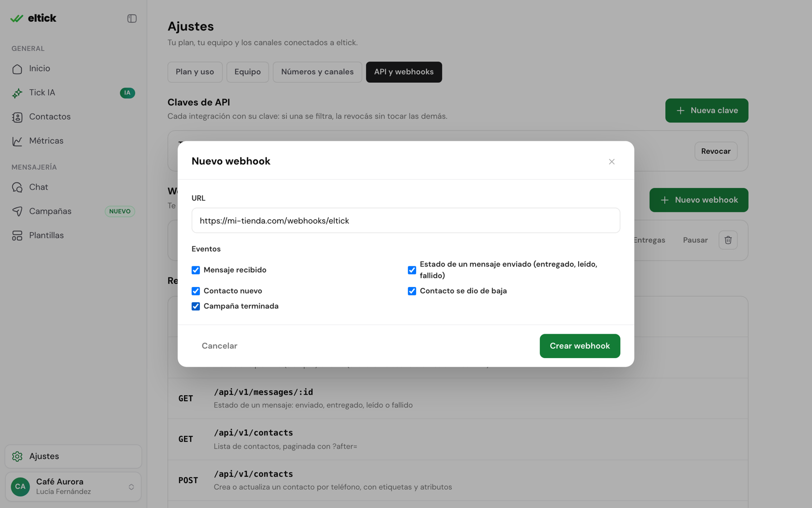The width and height of the screenshot is (812, 508).
Task: Close the Nuevo webhook dialog
Action: pos(612,162)
